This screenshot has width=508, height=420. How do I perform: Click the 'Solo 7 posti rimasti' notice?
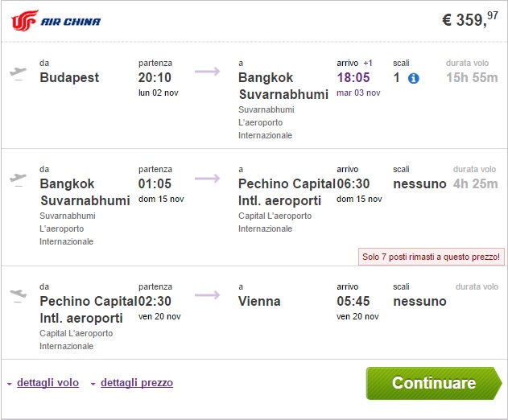431,257
